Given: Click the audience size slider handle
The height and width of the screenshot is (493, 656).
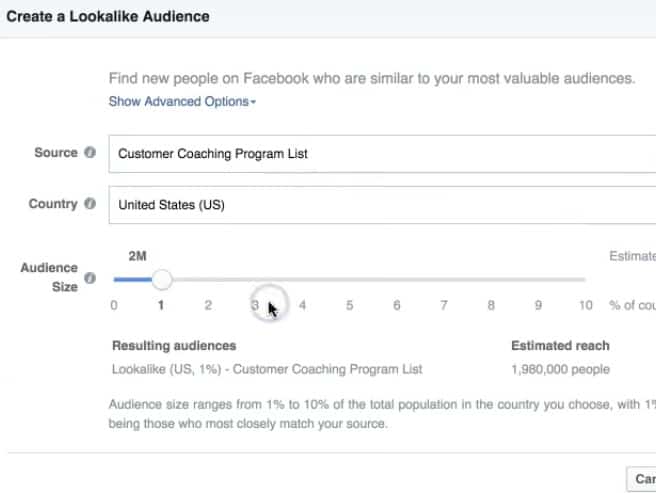Looking at the screenshot, I should click(x=161, y=280).
